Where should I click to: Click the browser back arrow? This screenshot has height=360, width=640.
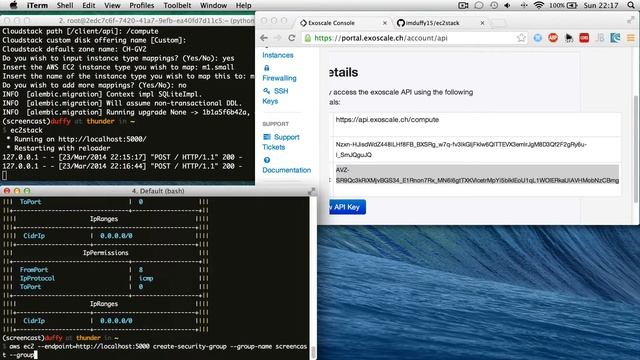[x=264, y=38]
